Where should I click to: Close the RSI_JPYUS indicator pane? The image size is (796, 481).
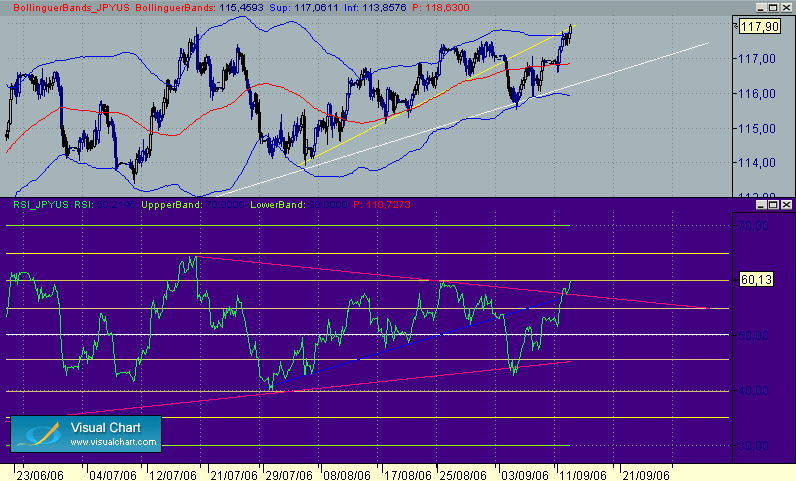pos(786,205)
